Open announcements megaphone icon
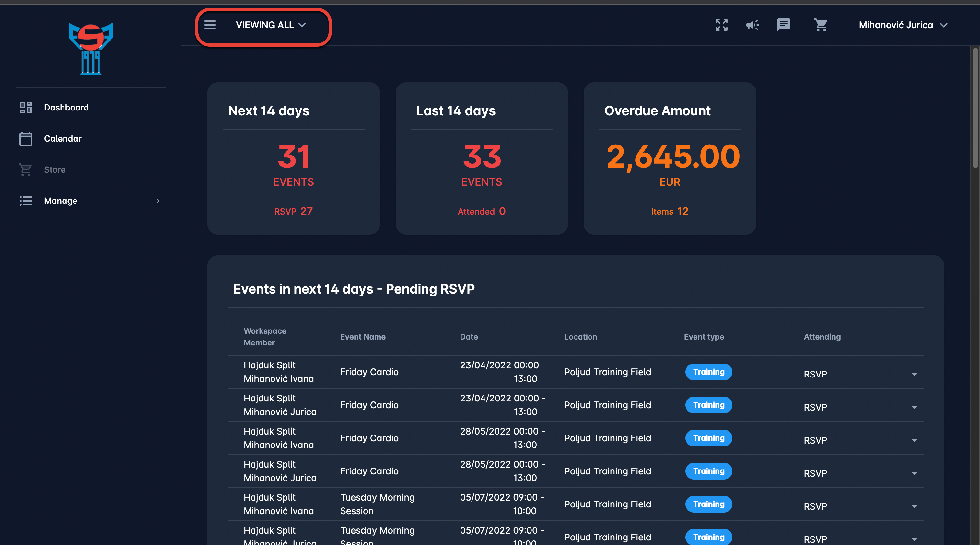Image resolution: width=980 pixels, height=545 pixels. point(752,25)
